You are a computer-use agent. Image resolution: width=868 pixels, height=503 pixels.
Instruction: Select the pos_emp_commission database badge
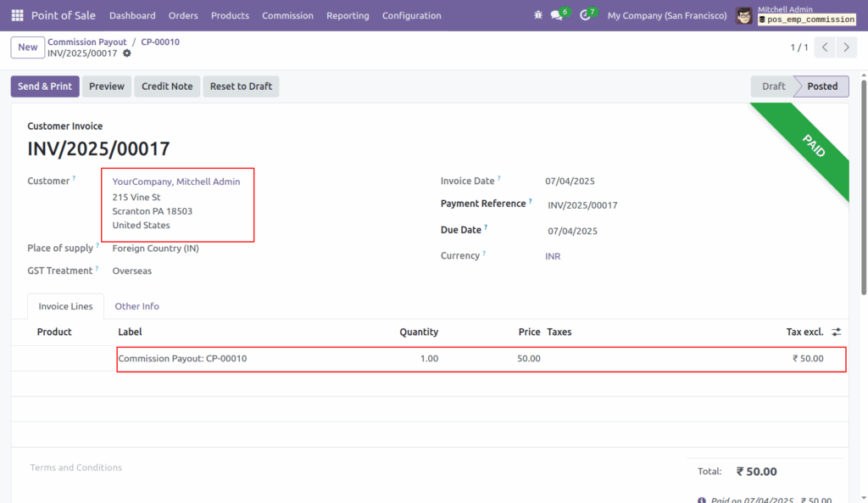(806, 19)
